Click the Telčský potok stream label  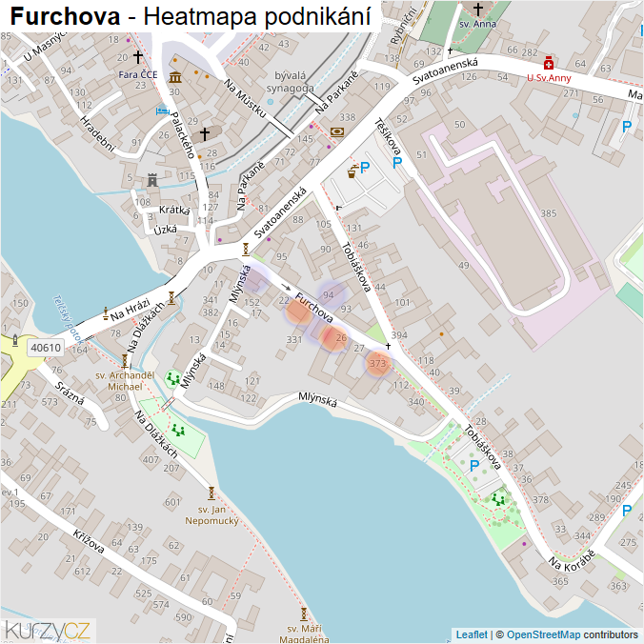pyautogui.click(x=68, y=319)
